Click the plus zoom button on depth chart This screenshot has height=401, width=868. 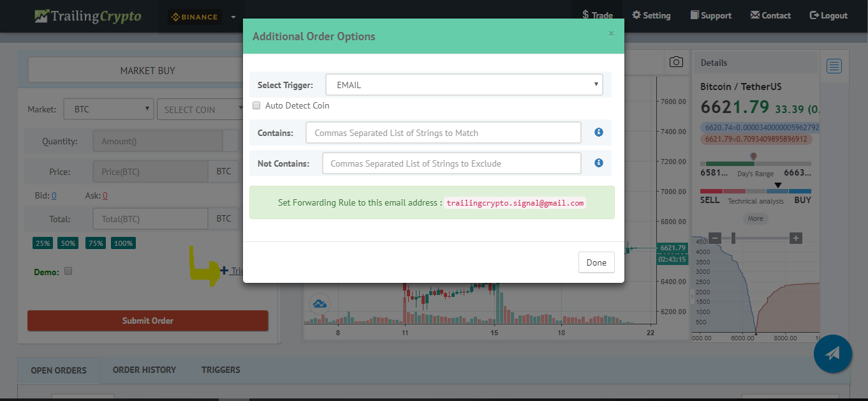click(795, 238)
